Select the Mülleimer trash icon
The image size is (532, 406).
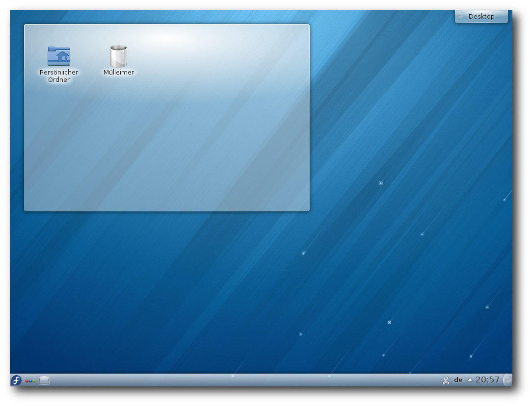tap(118, 56)
